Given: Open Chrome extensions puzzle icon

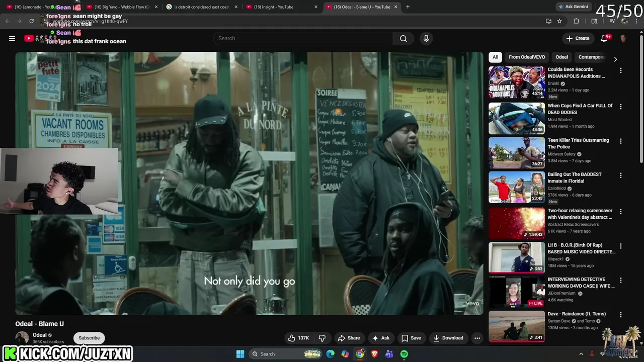Looking at the screenshot, I should [x=577, y=21].
